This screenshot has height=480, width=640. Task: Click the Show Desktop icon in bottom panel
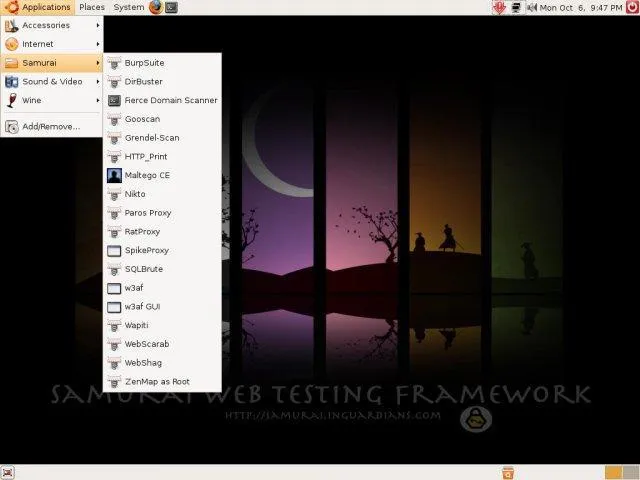[8, 472]
